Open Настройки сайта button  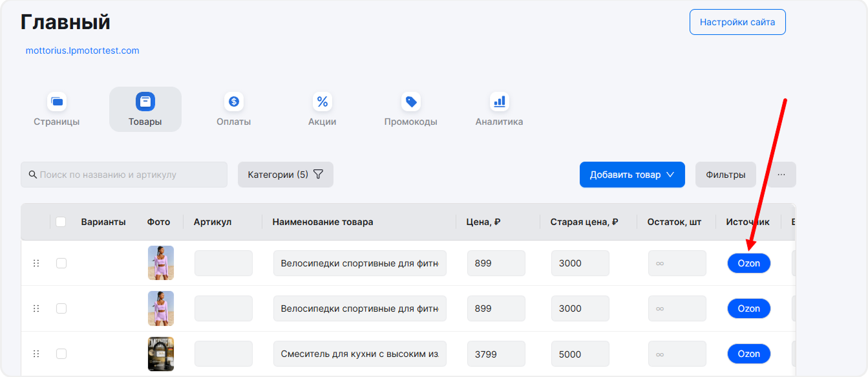pyautogui.click(x=737, y=22)
